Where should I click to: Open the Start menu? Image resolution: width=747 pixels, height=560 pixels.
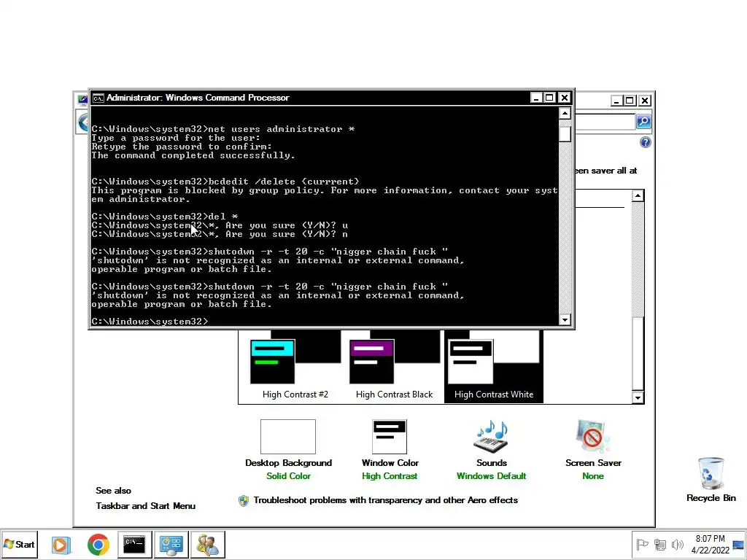(19, 544)
